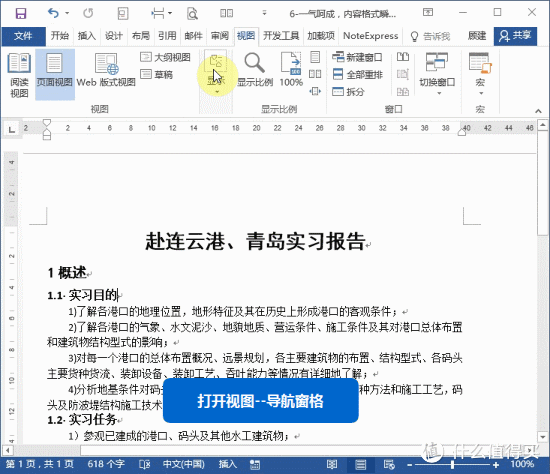Click heading 1.2 实习任务

[x=82, y=419]
